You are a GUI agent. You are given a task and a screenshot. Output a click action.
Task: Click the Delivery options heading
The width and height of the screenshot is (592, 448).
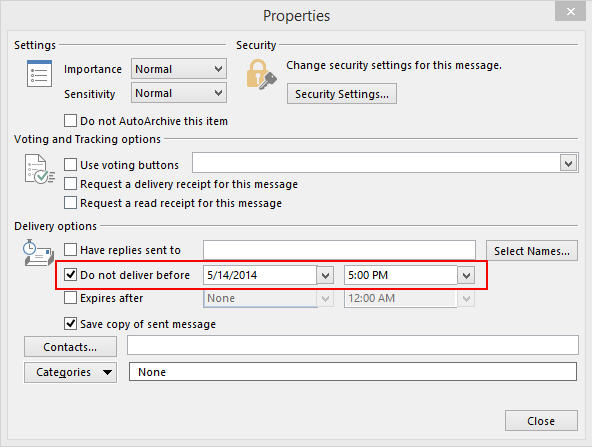(x=56, y=226)
